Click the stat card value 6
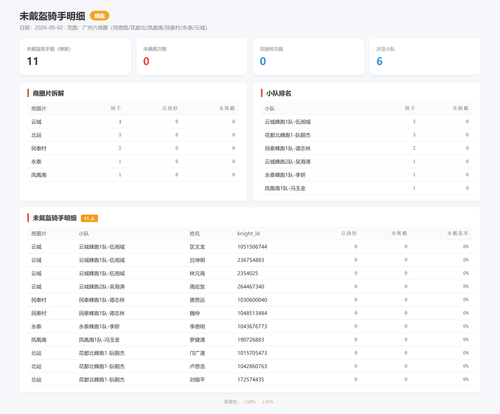Viewport: 500px width, 414px height. click(x=379, y=61)
